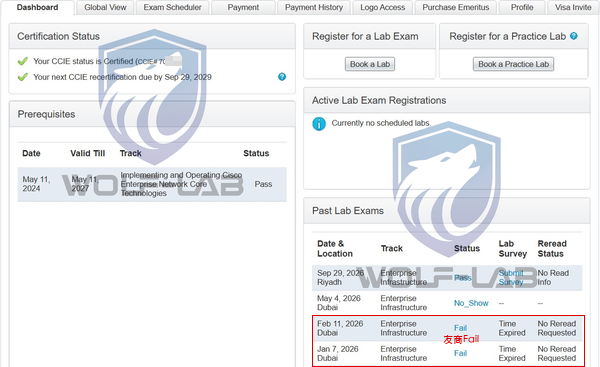Viewport: 600px width, 367px height.
Task: Select the No Read Info cell
Action: pyautogui.click(x=553, y=277)
